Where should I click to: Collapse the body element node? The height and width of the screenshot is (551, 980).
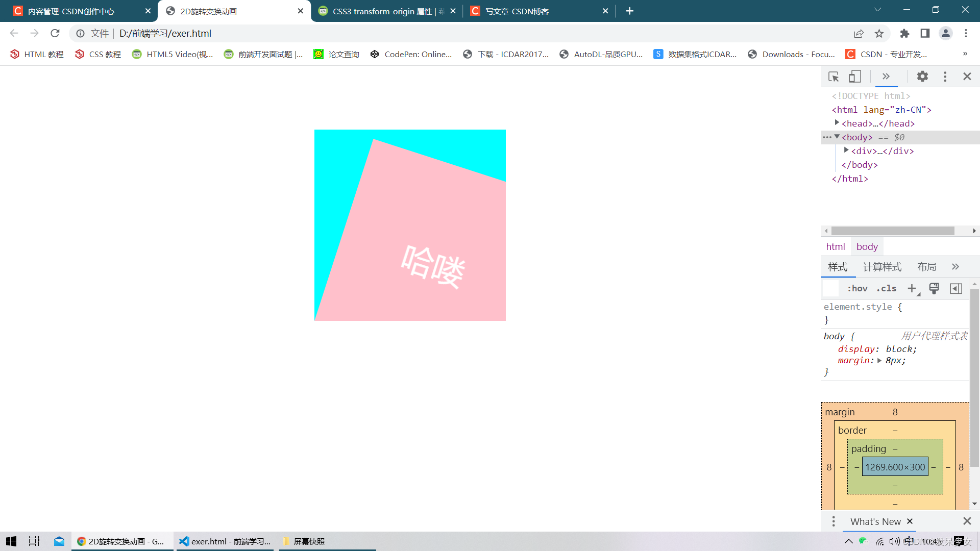point(837,137)
